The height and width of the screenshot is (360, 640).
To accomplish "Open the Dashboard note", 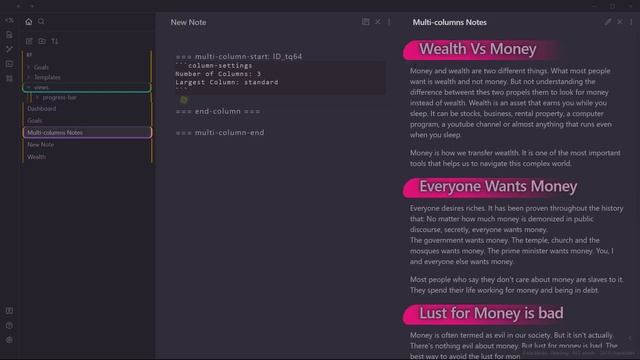I will point(42,109).
